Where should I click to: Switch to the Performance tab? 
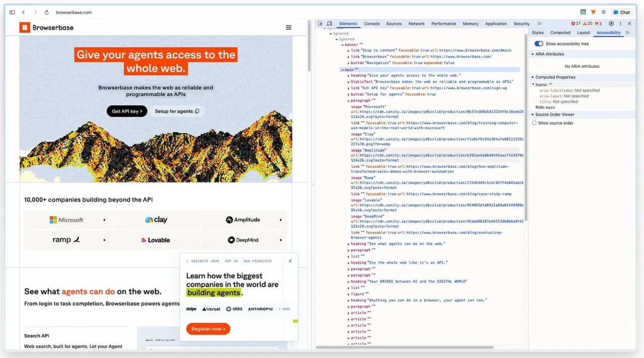(444, 24)
